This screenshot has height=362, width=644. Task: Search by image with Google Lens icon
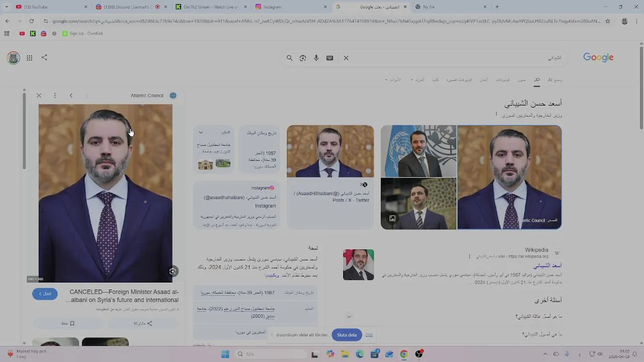click(303, 58)
